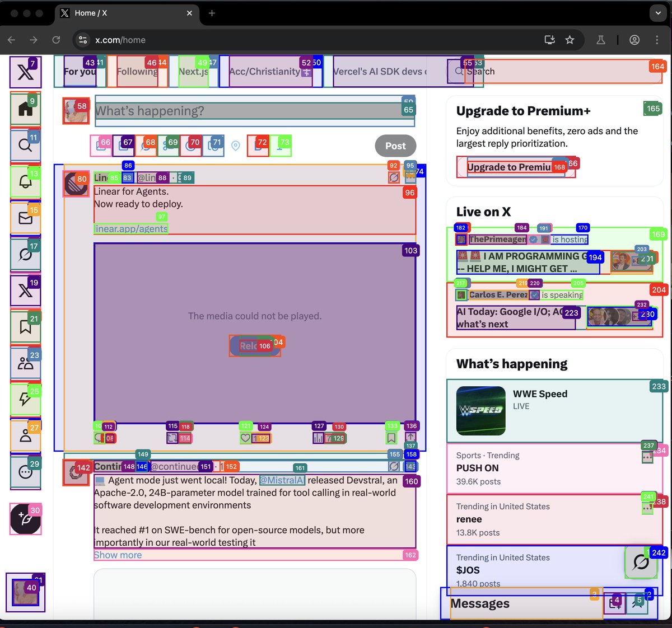Click Grok icon on the Linear post

[394, 177]
